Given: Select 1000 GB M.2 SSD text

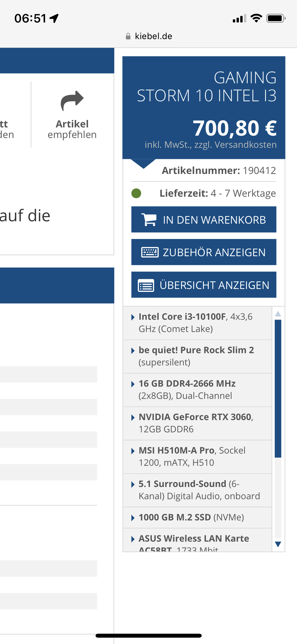Looking at the screenshot, I should 175,517.
